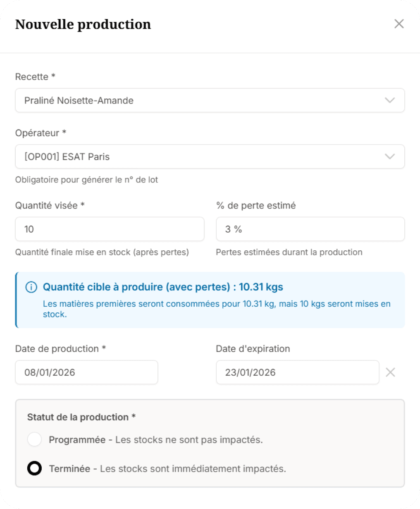Select the Programmée radio button

35,439
